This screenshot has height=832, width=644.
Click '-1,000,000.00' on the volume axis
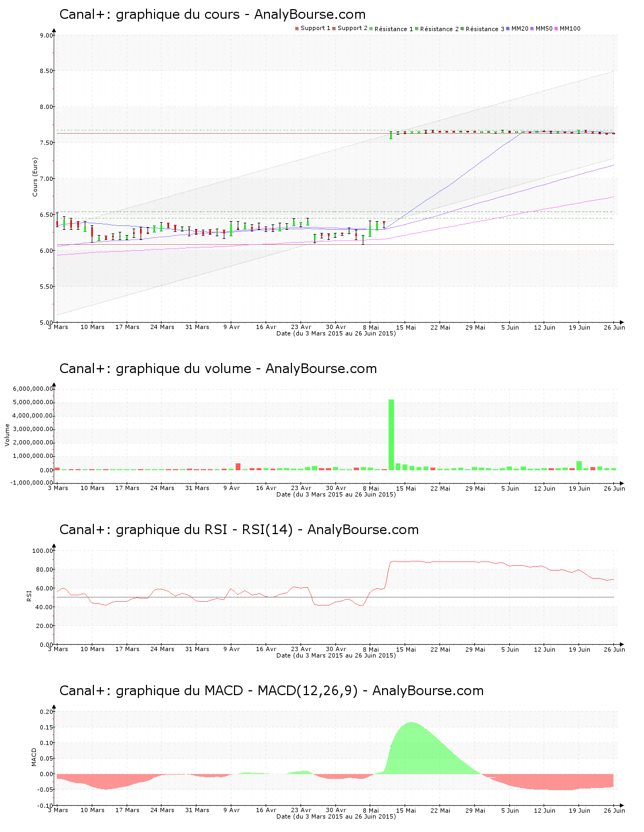(32, 483)
